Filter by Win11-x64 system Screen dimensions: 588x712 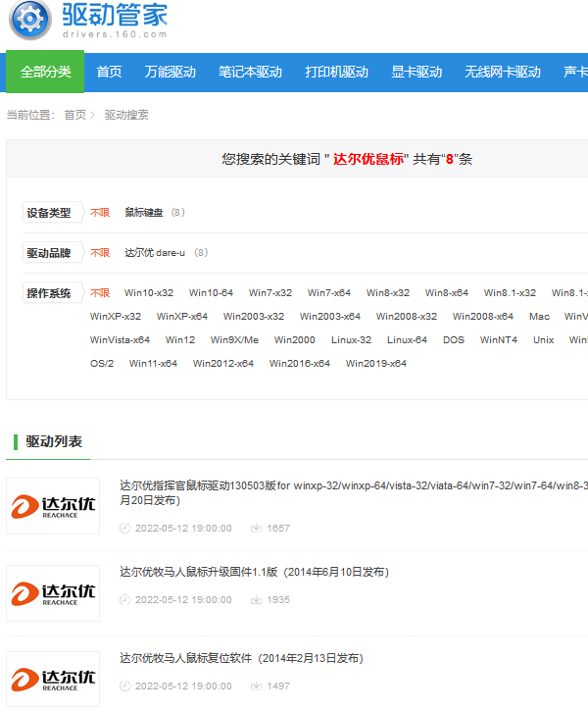pyautogui.click(x=153, y=364)
